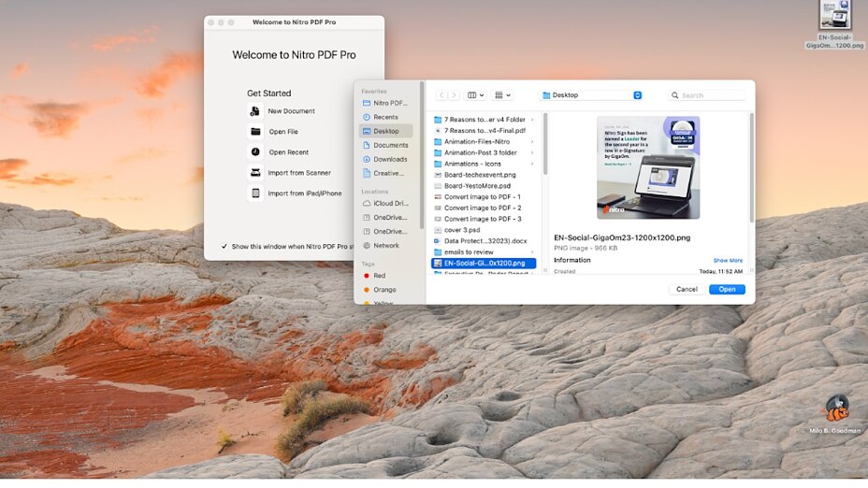Image resolution: width=868 pixels, height=488 pixels.
Task: Open Downloads in the sidebar
Action: click(385, 159)
